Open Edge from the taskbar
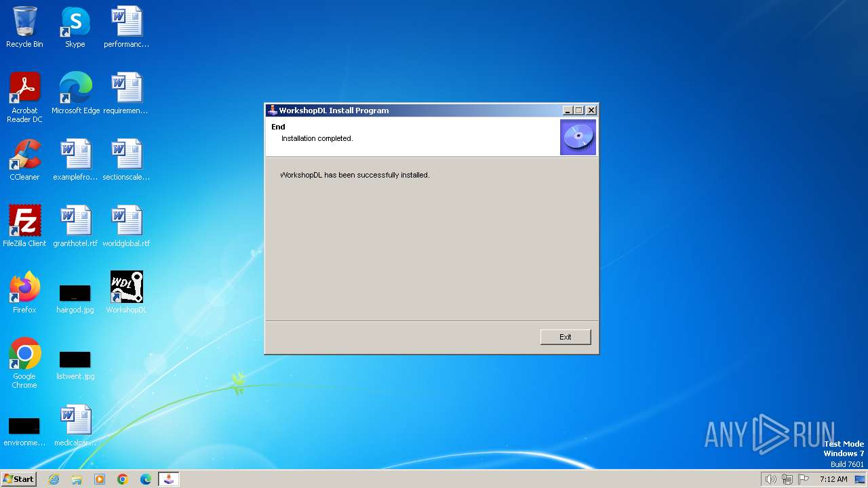The image size is (868, 488). coord(146,479)
